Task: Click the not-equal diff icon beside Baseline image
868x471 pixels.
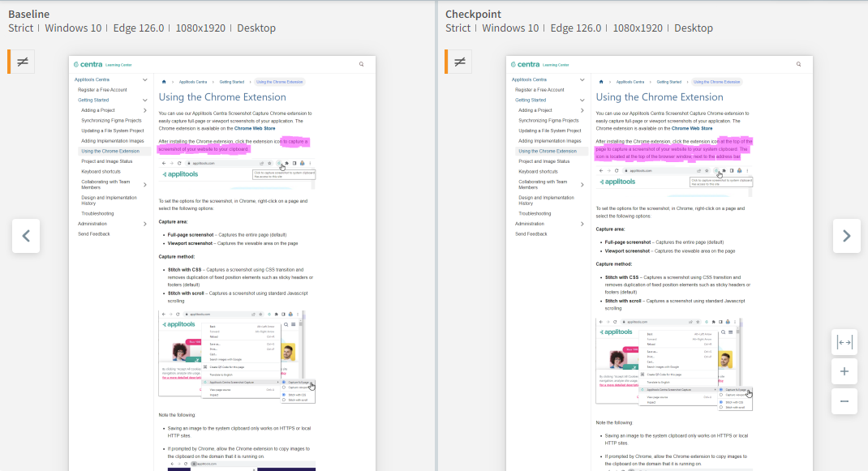Action: pyautogui.click(x=23, y=62)
